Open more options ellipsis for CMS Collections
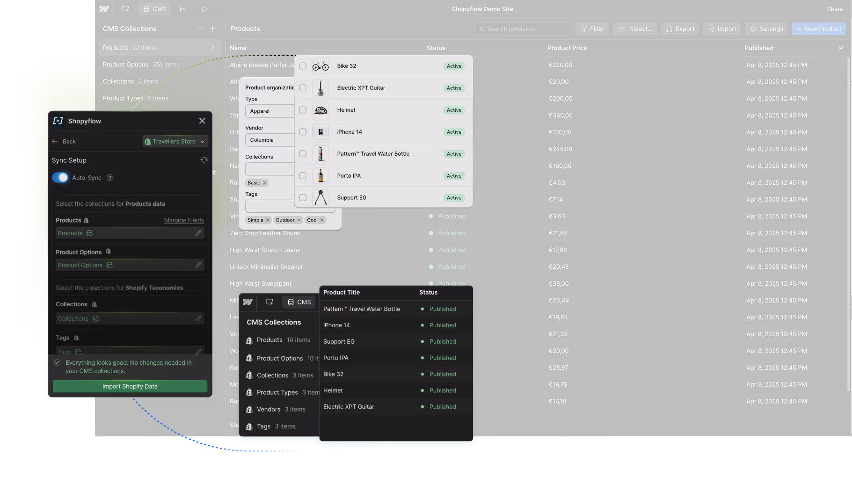Viewport: 852px width, 504px height. tap(200, 29)
